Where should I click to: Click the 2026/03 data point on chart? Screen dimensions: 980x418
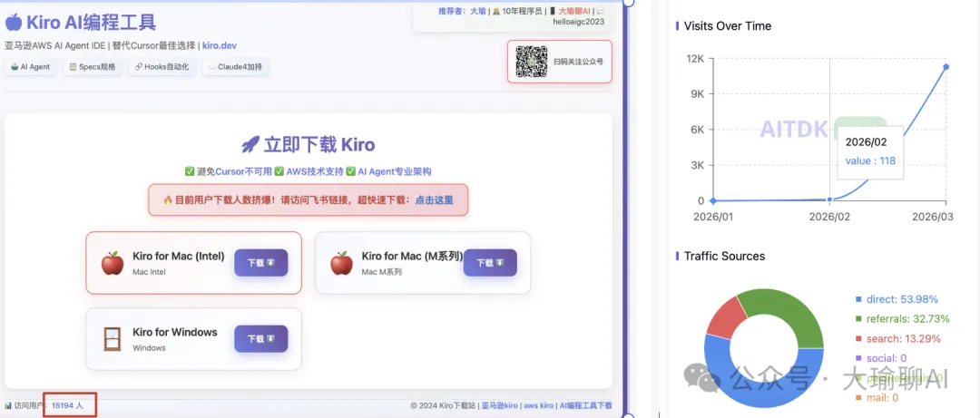click(946, 67)
